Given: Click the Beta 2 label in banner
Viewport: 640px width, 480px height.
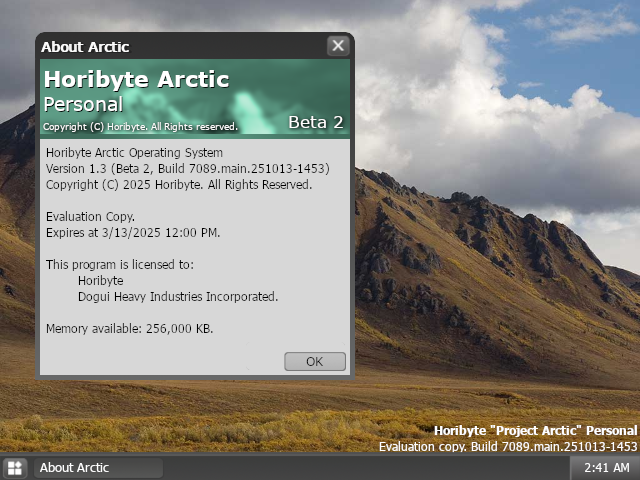Looking at the screenshot, I should 316,122.
